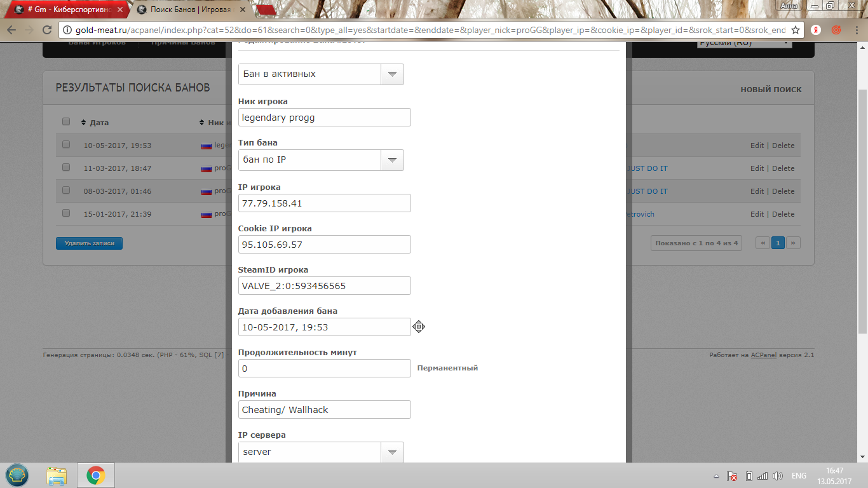Check the row dated 15-01-2017, 21:39
This screenshot has height=488, width=868.
point(66,213)
